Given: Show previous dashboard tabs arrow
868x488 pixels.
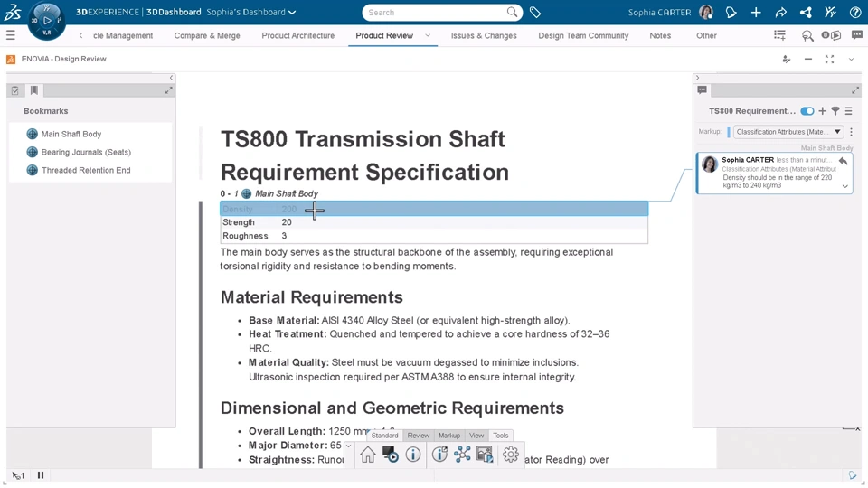Looking at the screenshot, I should tap(80, 35).
